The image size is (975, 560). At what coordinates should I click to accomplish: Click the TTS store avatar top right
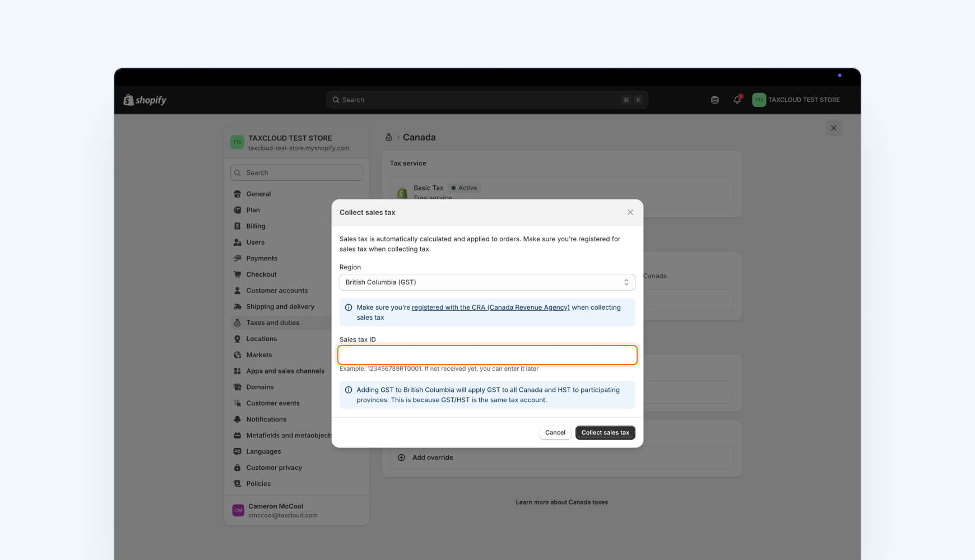click(x=759, y=100)
